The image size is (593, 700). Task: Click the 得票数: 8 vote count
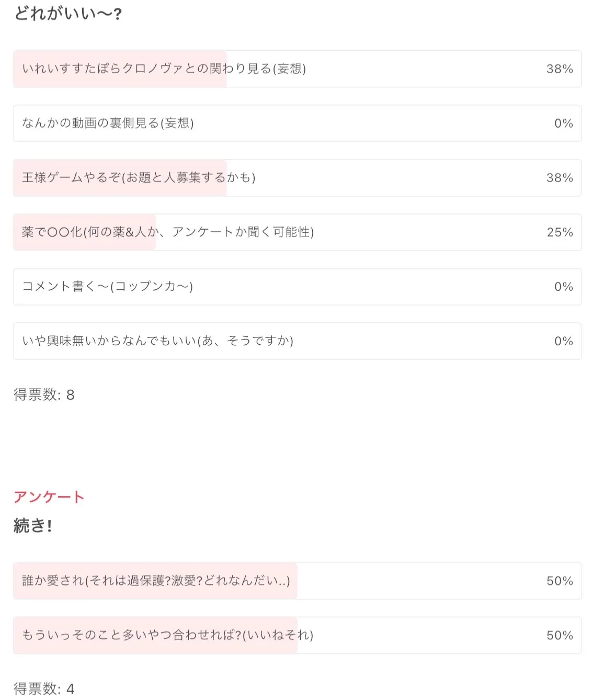click(44, 395)
